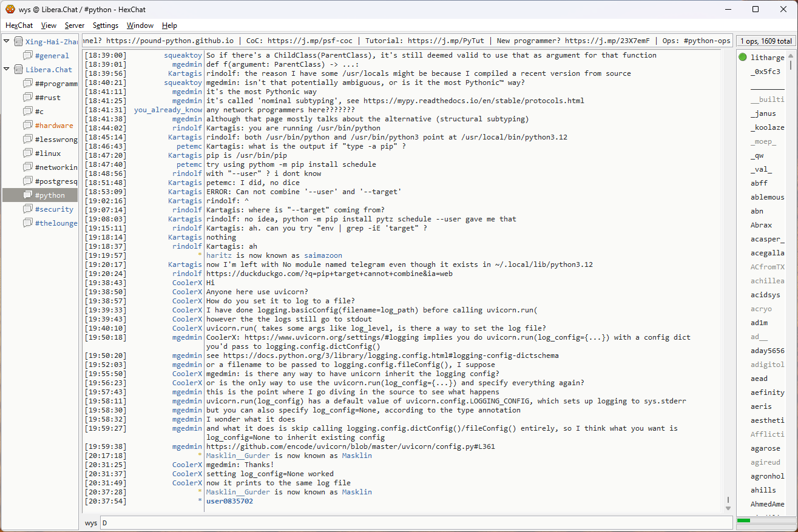
Task: Collapse the Libera.Chat server tree
Action: coord(7,69)
